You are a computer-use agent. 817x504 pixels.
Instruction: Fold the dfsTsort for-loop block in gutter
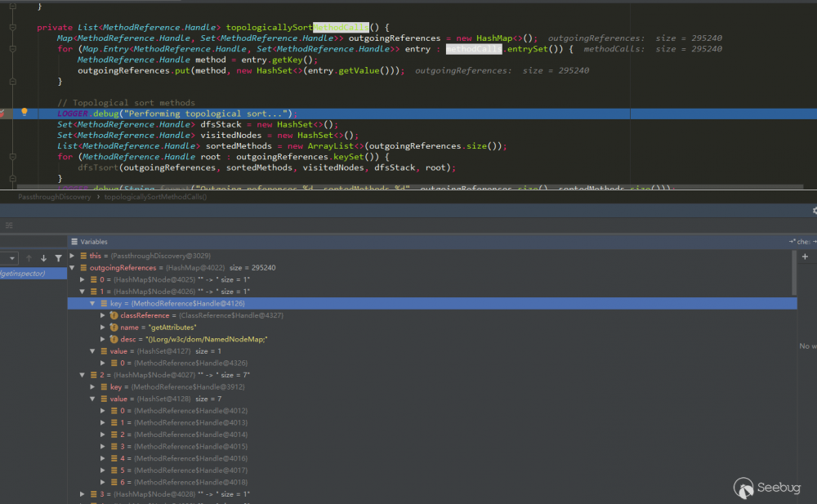tap(12, 156)
